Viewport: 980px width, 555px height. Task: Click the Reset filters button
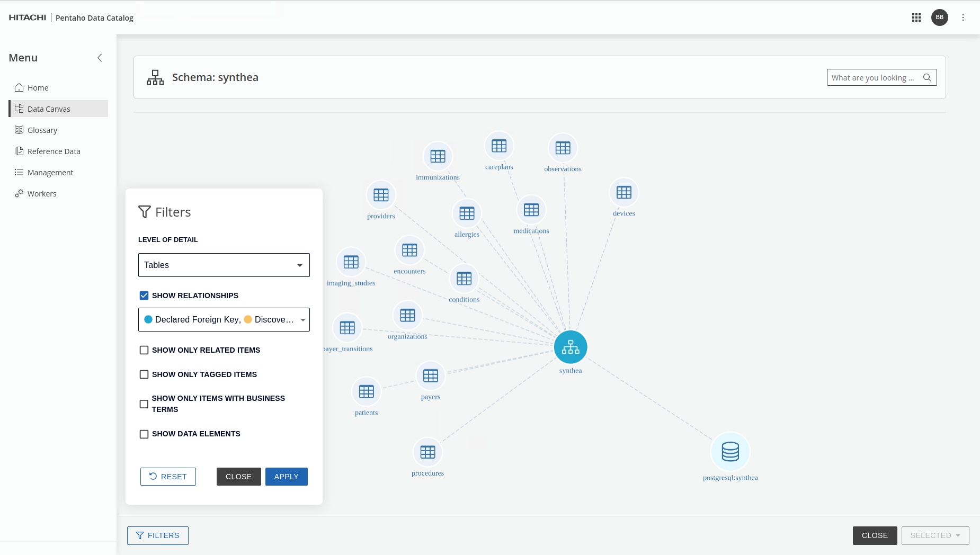(168, 477)
